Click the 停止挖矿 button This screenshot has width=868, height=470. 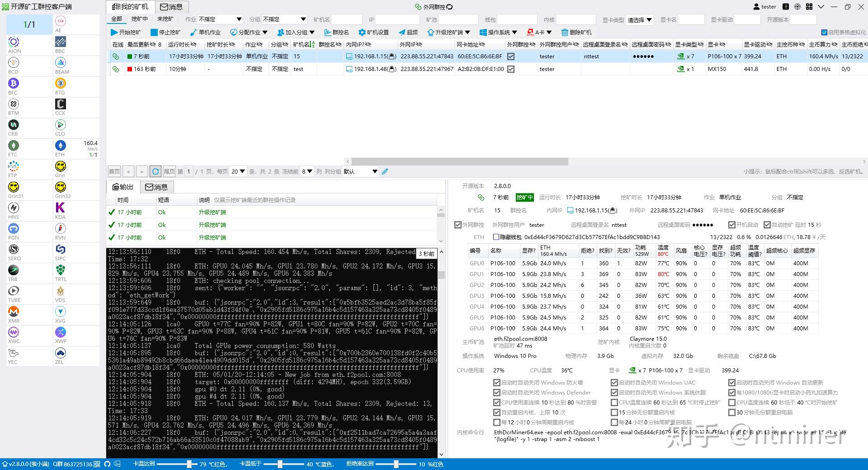pos(165,33)
